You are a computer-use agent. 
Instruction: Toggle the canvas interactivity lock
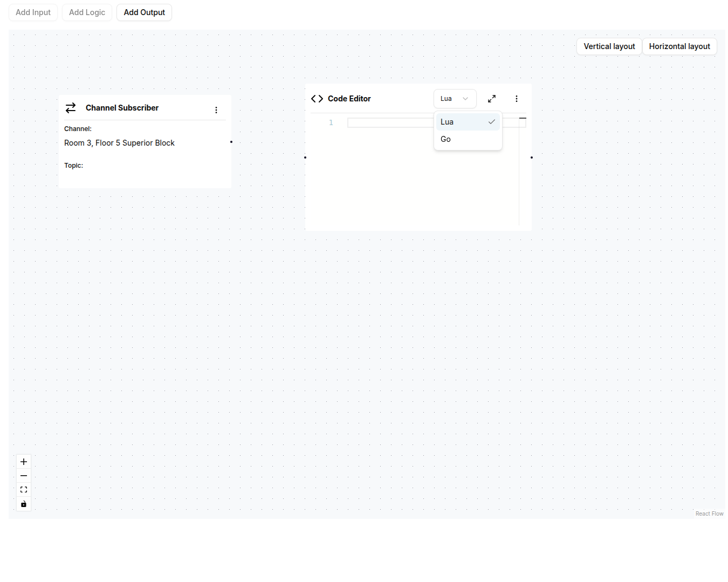point(24,504)
